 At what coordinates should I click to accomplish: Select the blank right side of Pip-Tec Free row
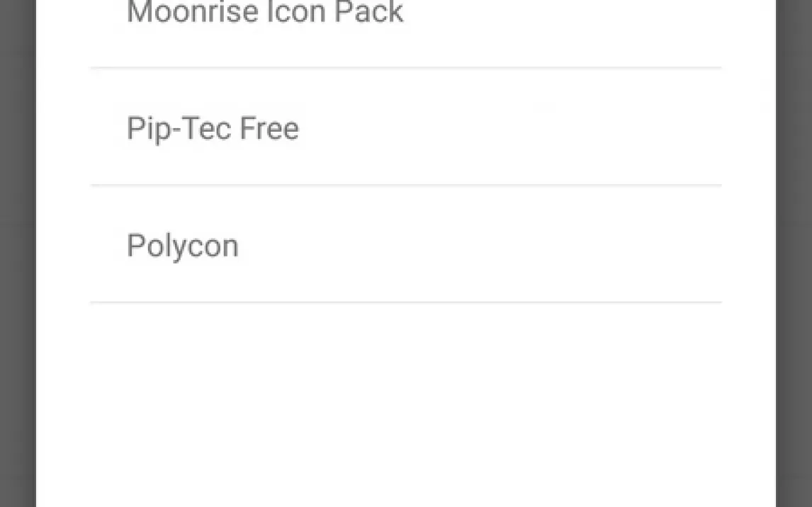tap(518, 126)
